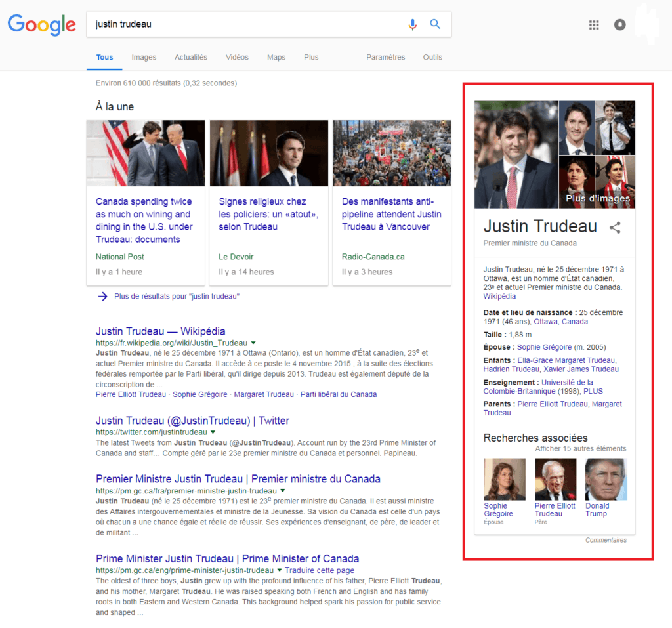Viewport: 672px width, 628px height.
Task: Open Xavier James Trudeau link
Action: (x=581, y=369)
